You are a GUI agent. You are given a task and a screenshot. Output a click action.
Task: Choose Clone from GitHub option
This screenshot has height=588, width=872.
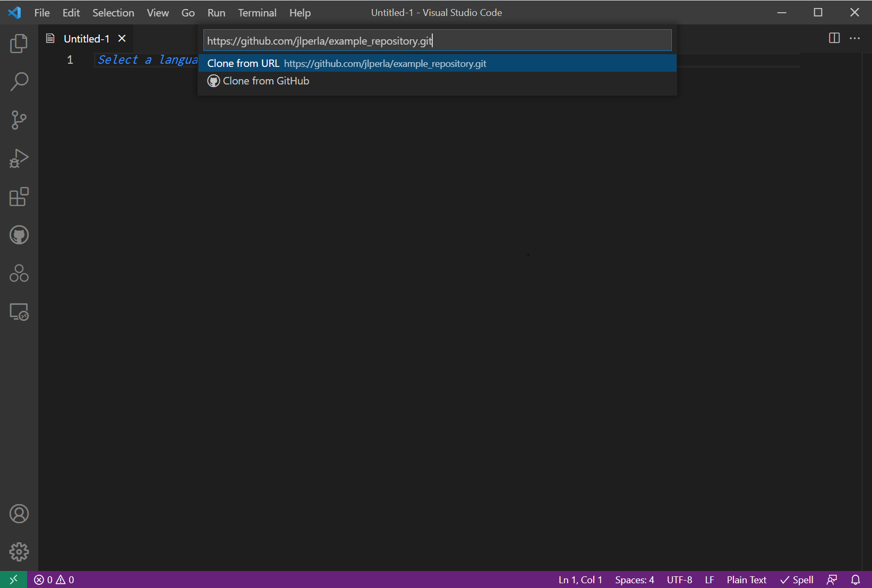pos(266,81)
